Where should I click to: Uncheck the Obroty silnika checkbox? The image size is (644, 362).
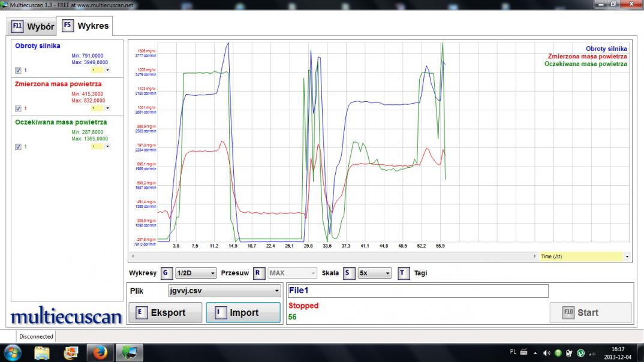click(x=18, y=70)
